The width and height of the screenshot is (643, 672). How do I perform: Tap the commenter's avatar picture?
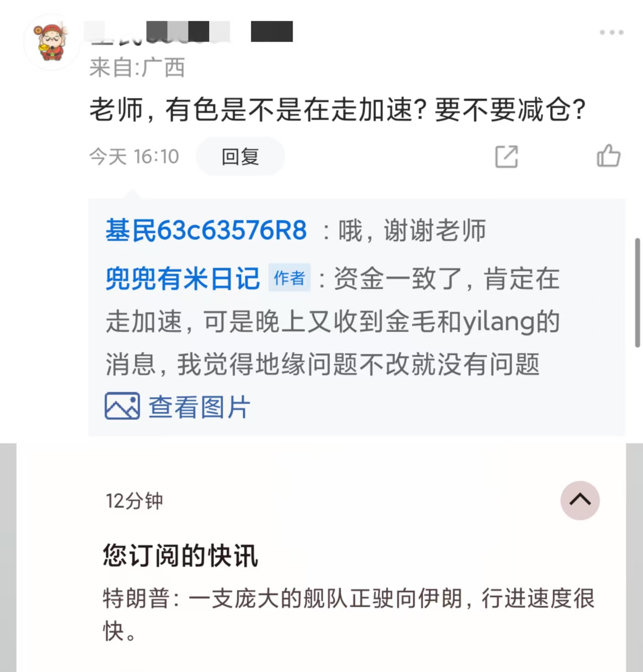tap(52, 42)
